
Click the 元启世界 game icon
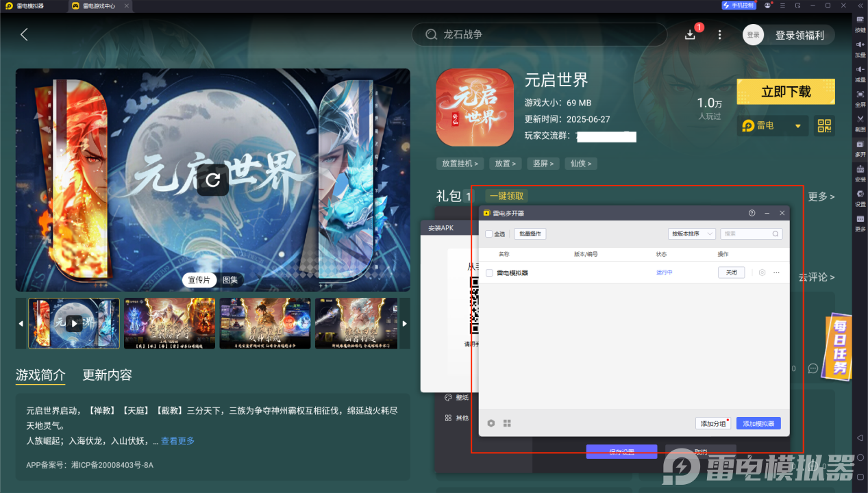click(475, 108)
